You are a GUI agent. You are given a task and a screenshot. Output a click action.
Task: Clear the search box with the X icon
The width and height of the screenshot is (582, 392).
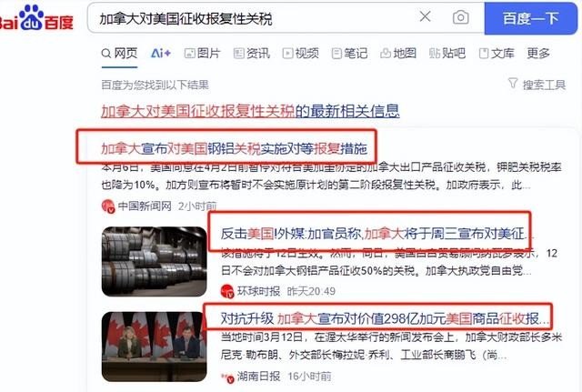[425, 16]
